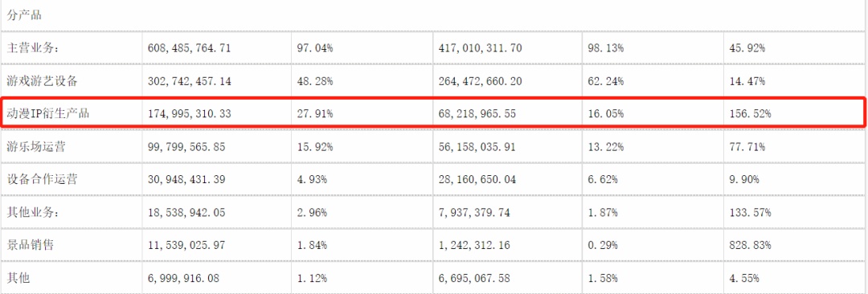
Task: Click the 828.83% growth cell
Action: coord(750,245)
